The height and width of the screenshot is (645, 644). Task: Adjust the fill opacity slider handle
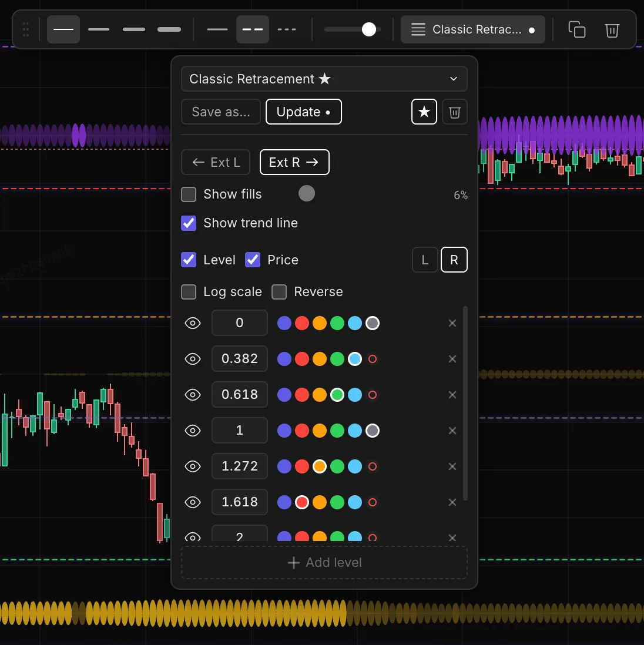click(307, 193)
